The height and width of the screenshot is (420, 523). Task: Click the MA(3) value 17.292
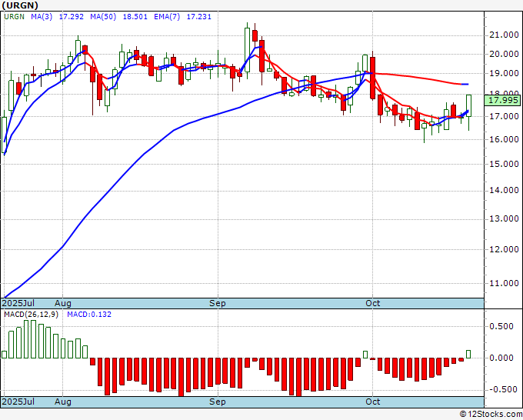point(72,17)
